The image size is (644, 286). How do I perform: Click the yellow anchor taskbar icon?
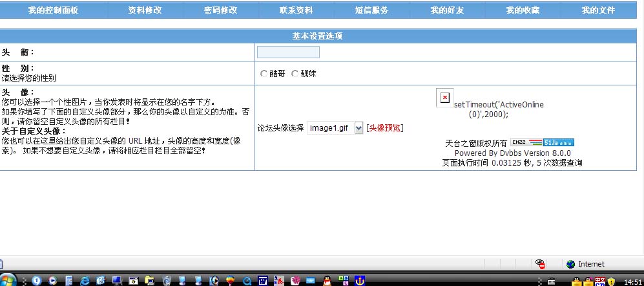tap(360, 281)
